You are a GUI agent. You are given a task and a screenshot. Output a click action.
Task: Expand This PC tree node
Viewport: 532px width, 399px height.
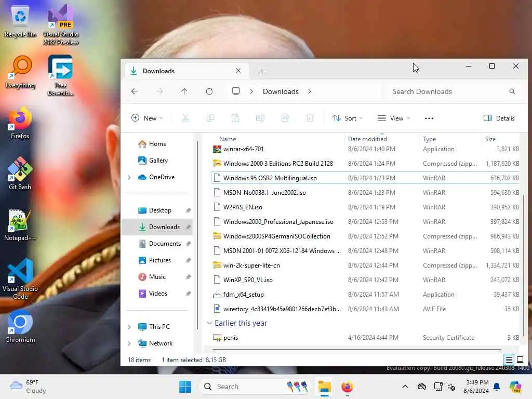pos(129,327)
